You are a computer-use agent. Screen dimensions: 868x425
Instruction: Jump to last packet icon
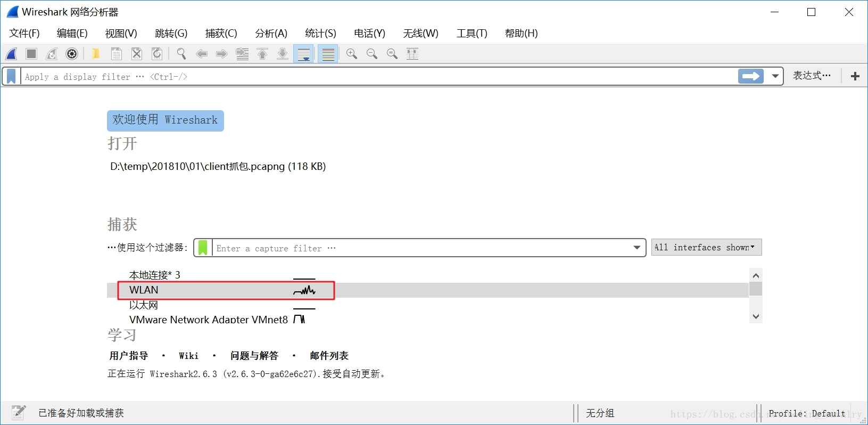[283, 54]
